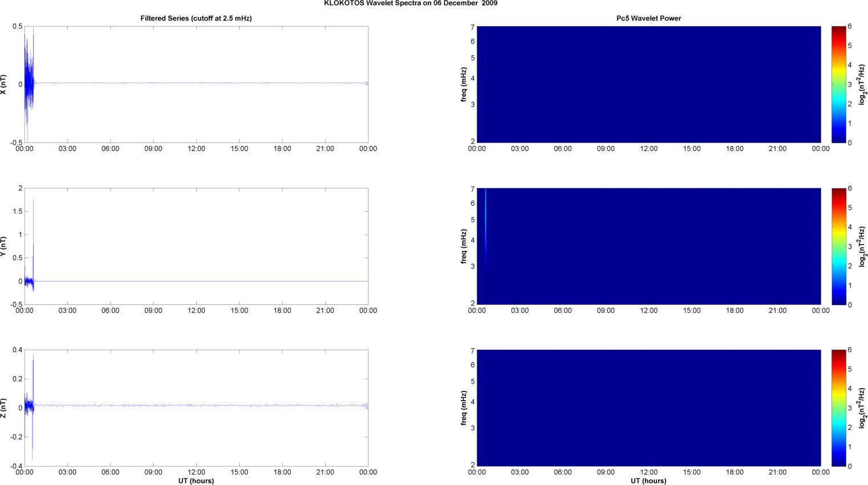Select the 15:00 tick under the bottom spectrogram
The height and width of the screenshot is (485, 868).
[x=692, y=472]
